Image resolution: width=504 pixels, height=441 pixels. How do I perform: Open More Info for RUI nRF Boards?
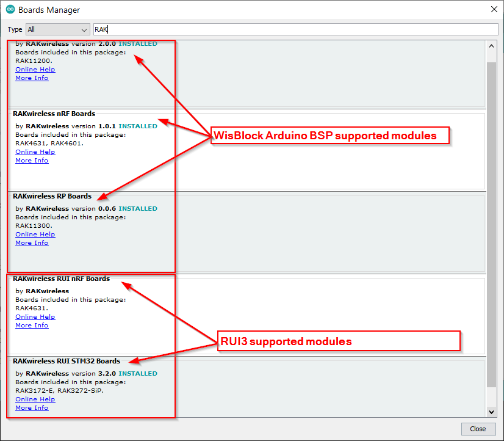pyautogui.click(x=32, y=325)
